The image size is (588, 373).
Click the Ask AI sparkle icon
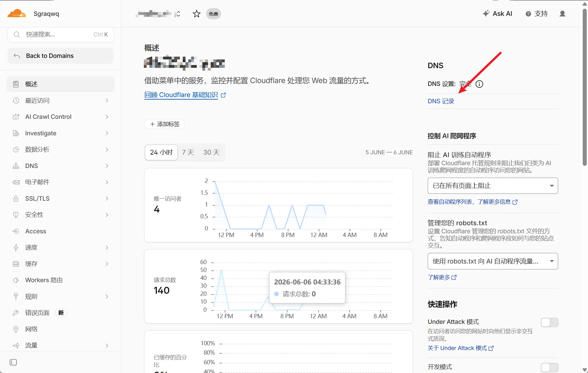[x=486, y=13]
